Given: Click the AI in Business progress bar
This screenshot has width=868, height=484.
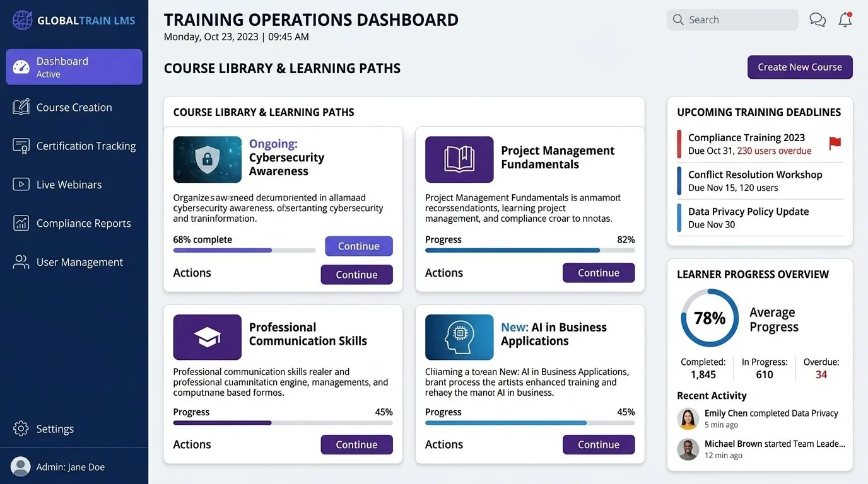Looking at the screenshot, I should pos(530,423).
